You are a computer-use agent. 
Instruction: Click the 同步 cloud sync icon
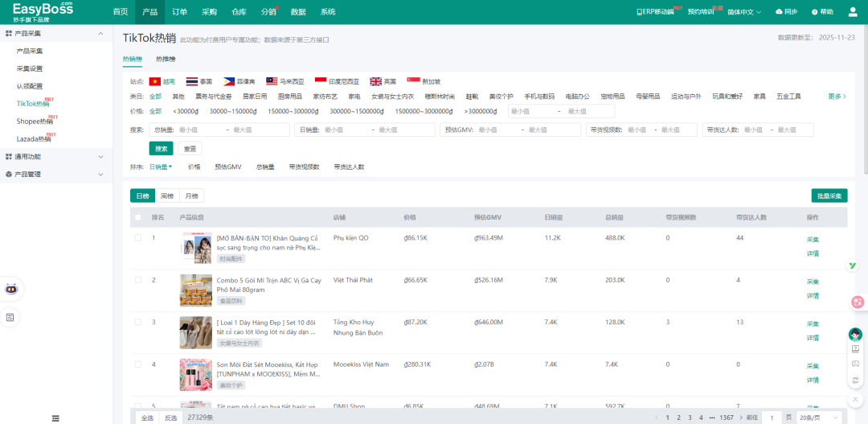[x=780, y=11]
